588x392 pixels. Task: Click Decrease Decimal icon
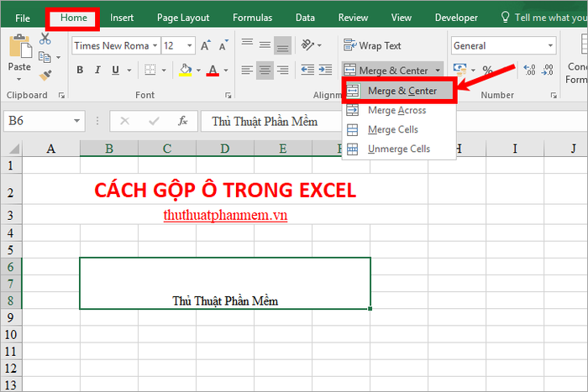tap(548, 70)
